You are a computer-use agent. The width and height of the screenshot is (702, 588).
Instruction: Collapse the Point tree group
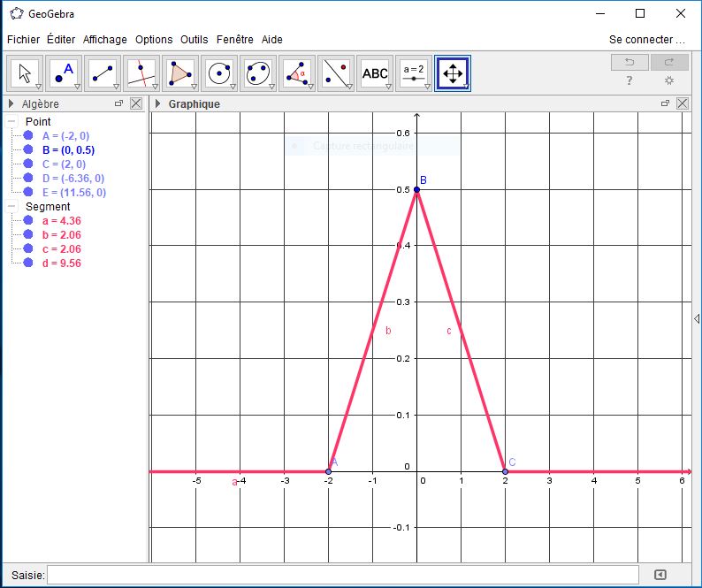11,121
